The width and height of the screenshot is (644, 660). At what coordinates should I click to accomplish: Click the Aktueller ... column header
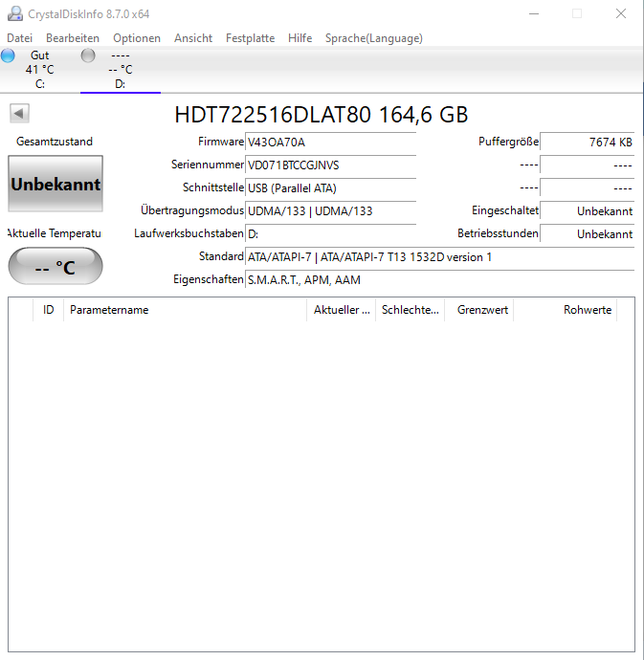[x=342, y=310]
